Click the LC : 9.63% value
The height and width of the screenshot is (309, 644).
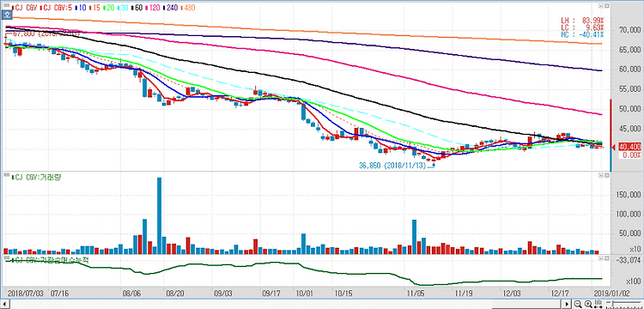582,27
